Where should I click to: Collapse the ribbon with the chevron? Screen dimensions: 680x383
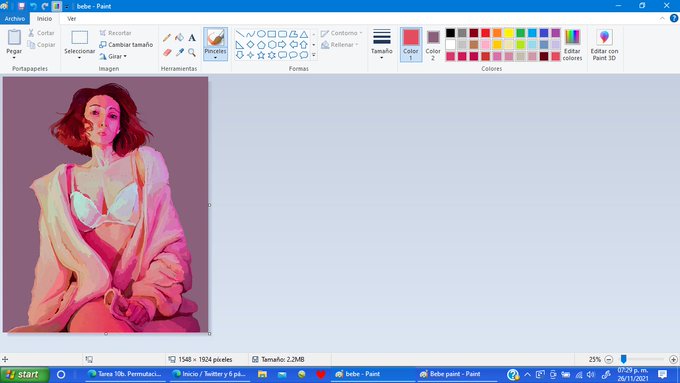click(x=662, y=18)
